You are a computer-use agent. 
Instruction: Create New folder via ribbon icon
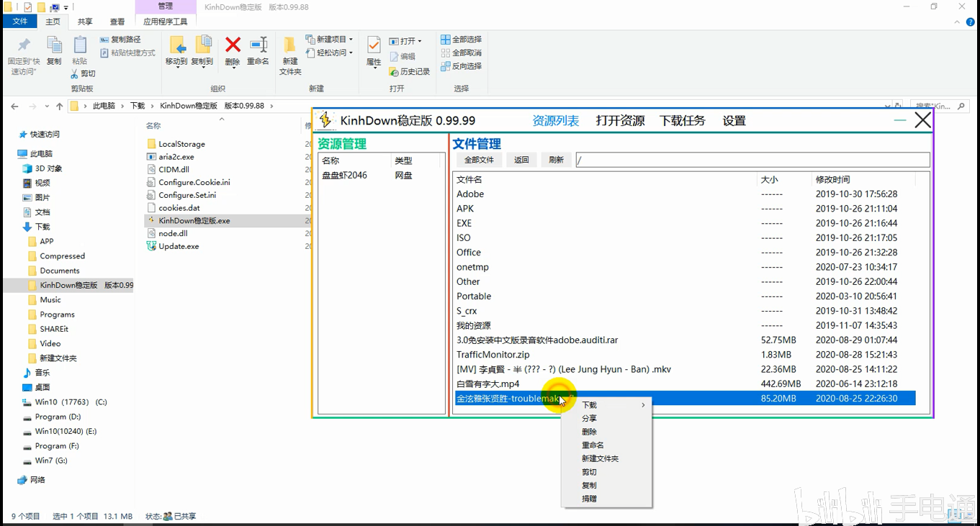click(290, 45)
